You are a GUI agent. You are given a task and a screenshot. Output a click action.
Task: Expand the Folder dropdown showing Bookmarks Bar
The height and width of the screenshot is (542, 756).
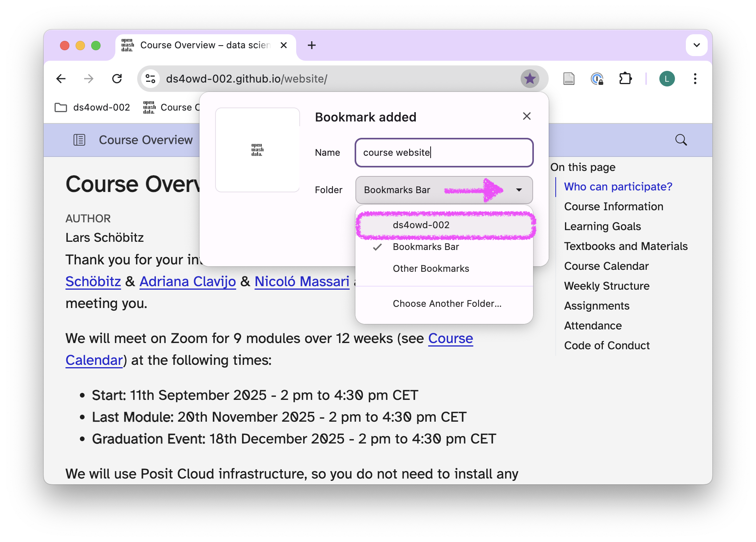point(444,190)
